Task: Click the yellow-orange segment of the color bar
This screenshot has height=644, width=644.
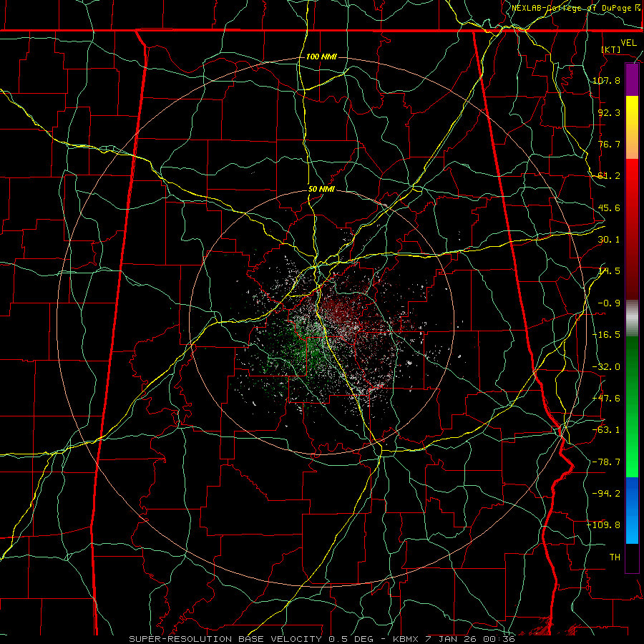Action: [632, 127]
